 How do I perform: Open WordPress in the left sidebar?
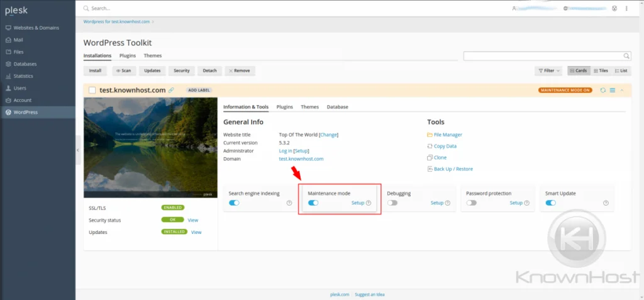pyautogui.click(x=26, y=112)
